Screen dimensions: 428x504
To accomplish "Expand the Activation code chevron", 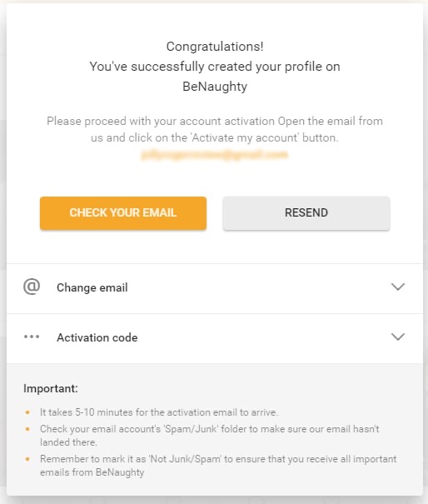I will pos(398,337).
